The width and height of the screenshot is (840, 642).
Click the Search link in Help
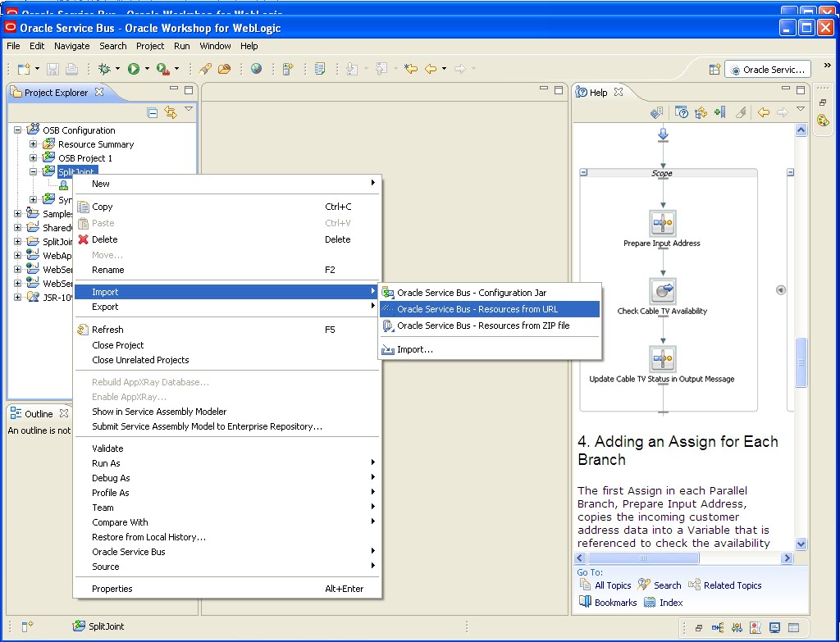668,585
